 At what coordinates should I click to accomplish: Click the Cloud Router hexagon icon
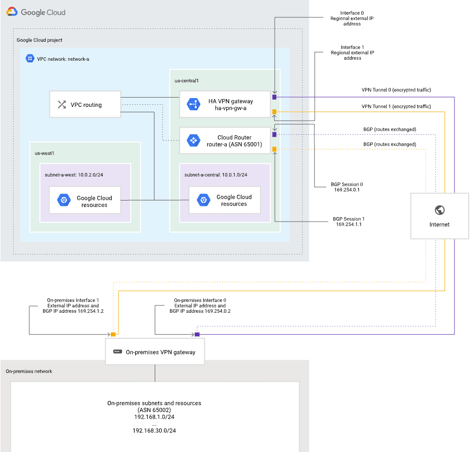(x=193, y=140)
